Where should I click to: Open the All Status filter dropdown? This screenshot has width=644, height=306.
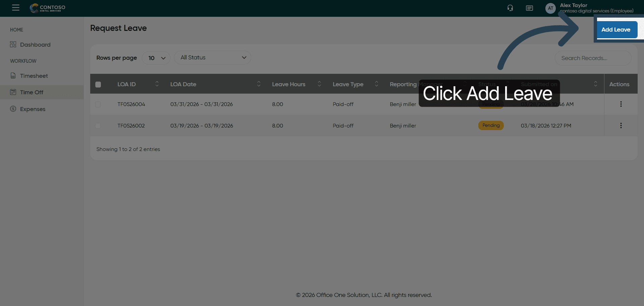click(x=213, y=58)
